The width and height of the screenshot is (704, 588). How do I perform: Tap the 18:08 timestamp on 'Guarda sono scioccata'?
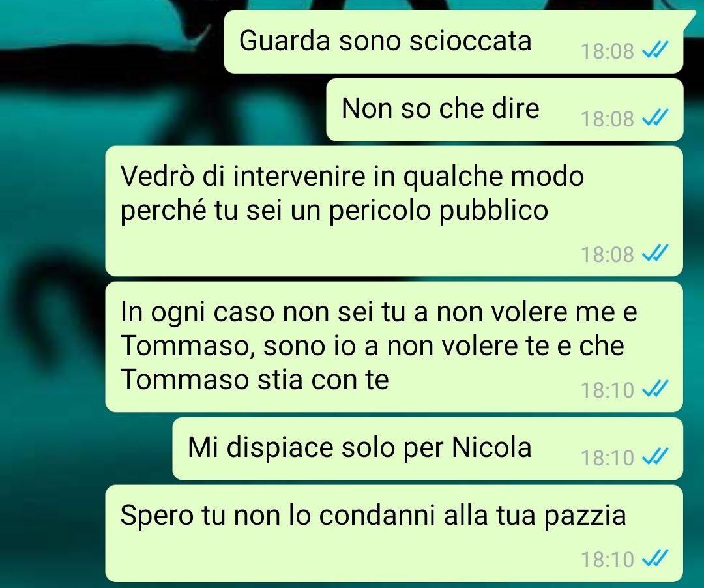point(607,51)
